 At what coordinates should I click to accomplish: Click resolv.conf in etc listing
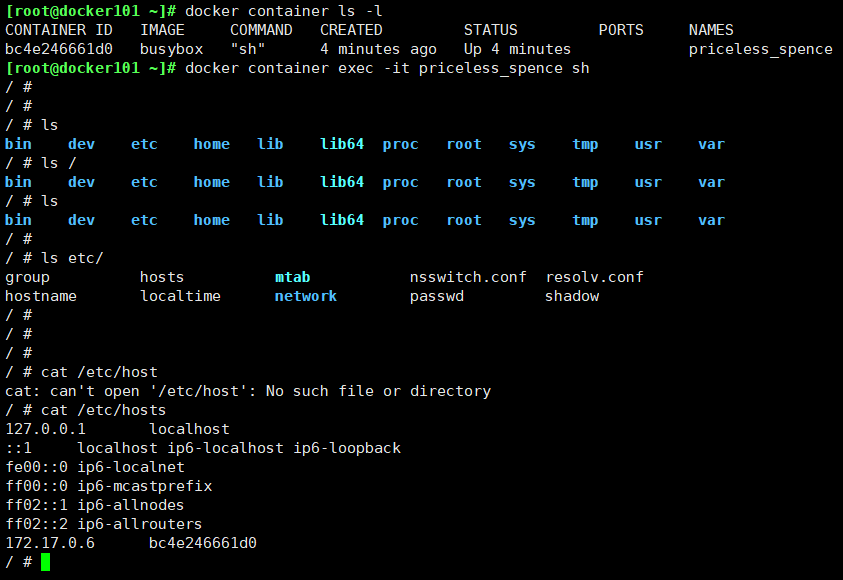(594, 277)
